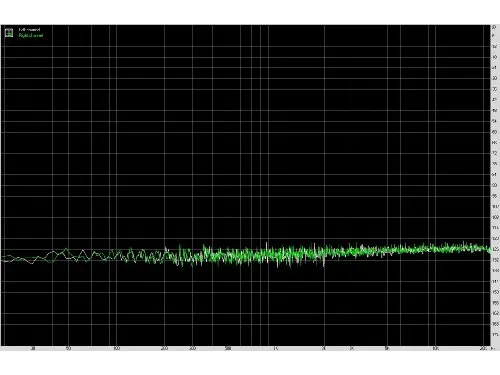Click the -54 dB level axis label
This screenshot has width=500, height=375.
click(495, 121)
